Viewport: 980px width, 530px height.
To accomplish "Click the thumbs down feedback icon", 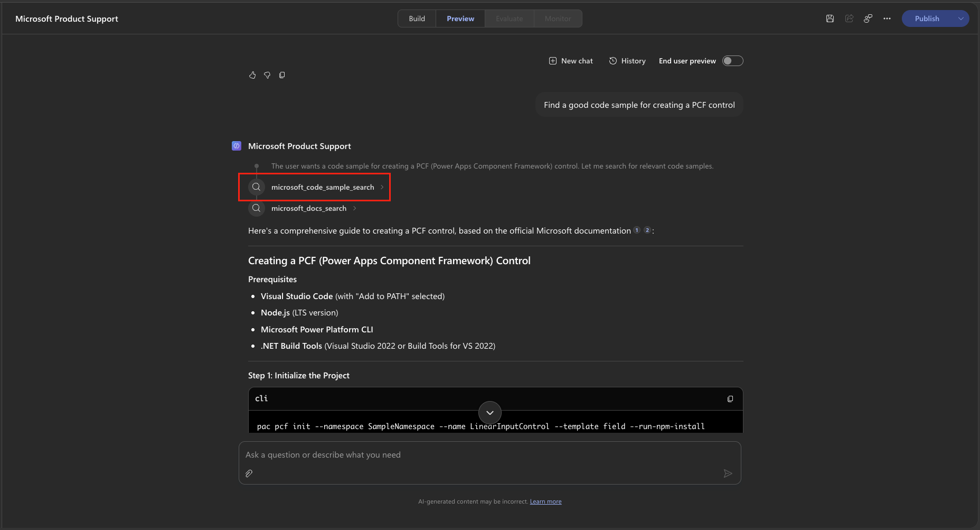I will [x=267, y=75].
